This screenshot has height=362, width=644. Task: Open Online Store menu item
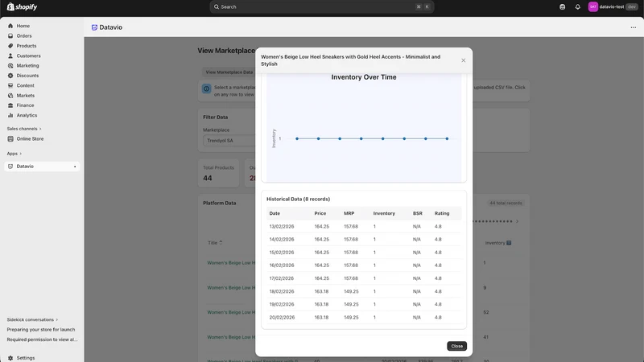click(30, 138)
